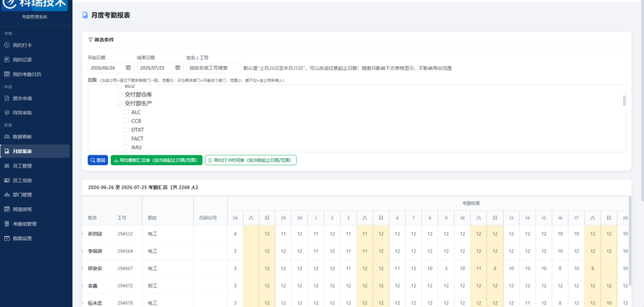
Task: Click the calendar icon beside 我的考勤日历
Action: pos(6,74)
